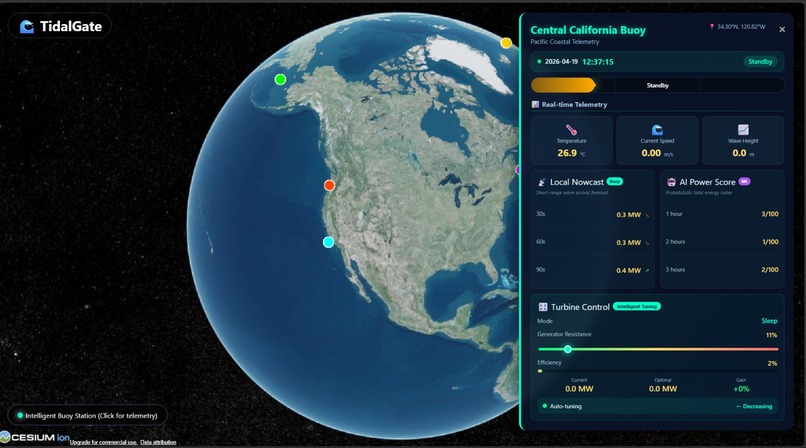Select the orange-red buoy marker on Pacific coast
The image size is (806, 448).
click(329, 185)
